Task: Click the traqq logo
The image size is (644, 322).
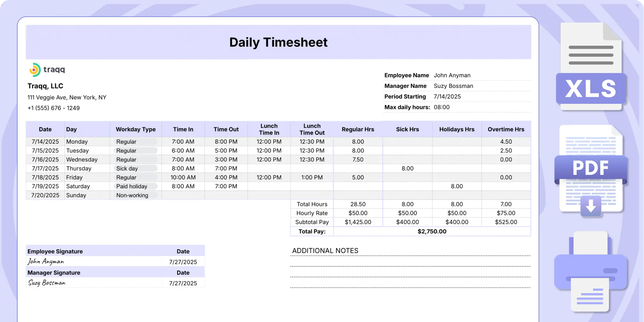Action: click(x=47, y=70)
